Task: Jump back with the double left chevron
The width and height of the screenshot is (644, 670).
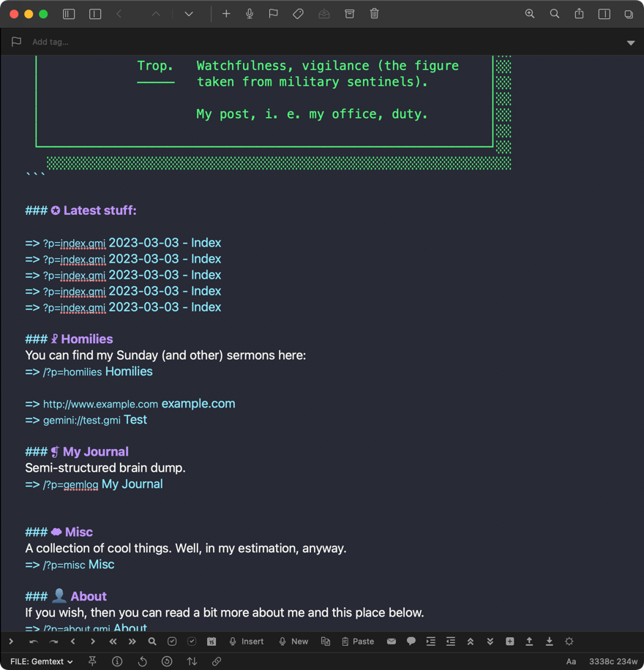Action: 113,641
